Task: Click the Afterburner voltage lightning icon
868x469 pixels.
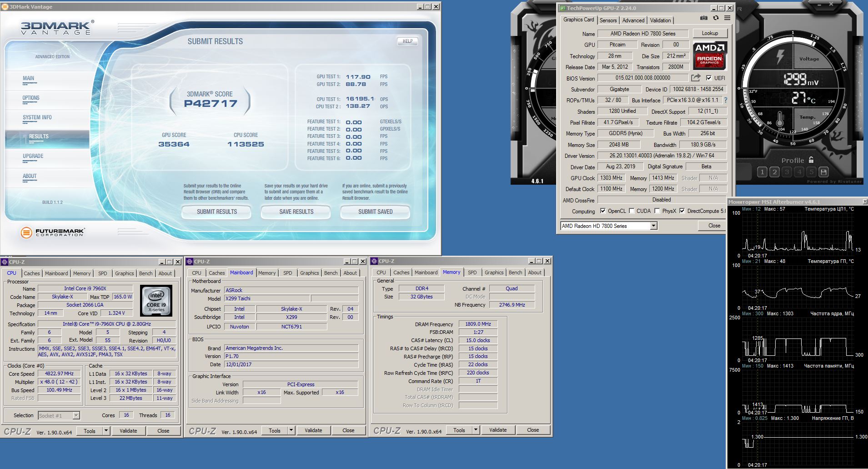Action: [x=780, y=56]
